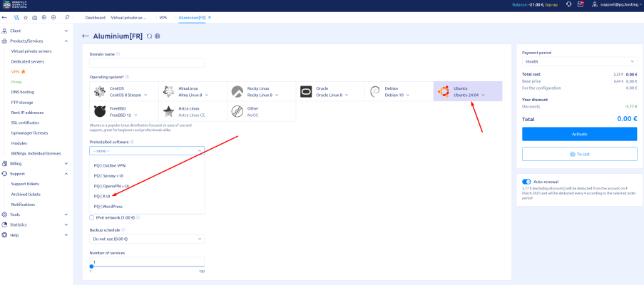Toggle the Auto-renewal switch
This screenshot has height=285, width=644.
point(526,182)
